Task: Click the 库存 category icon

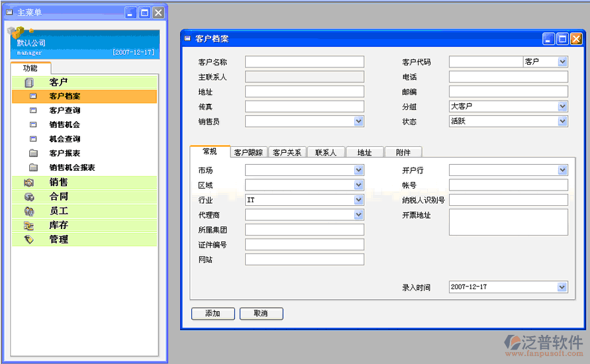Action: point(29,226)
